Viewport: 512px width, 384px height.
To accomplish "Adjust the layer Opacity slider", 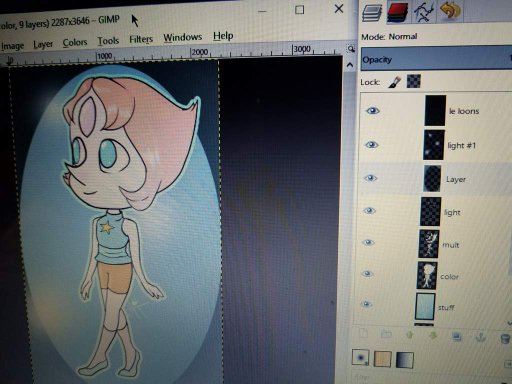I will point(436,59).
